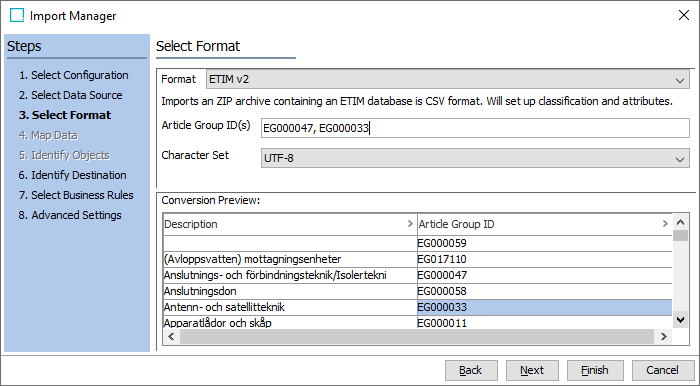
Task: Open step 8 Advanced Settings
Action: 70,215
